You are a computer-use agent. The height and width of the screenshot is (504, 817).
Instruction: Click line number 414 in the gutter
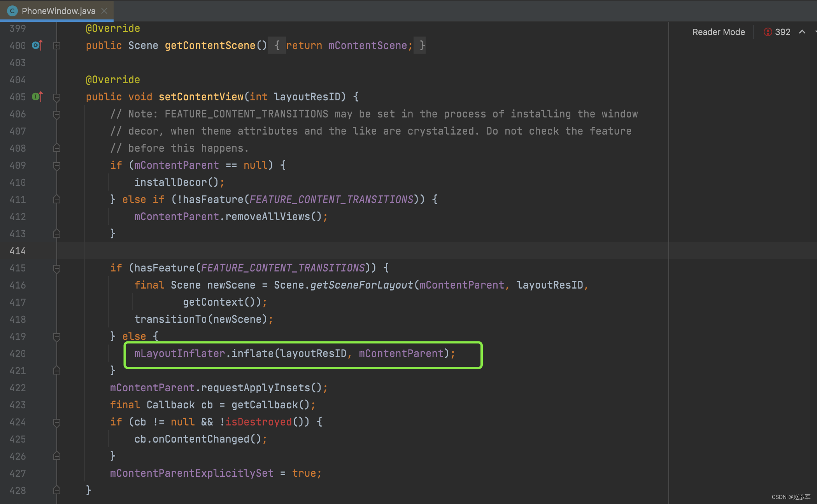click(18, 251)
